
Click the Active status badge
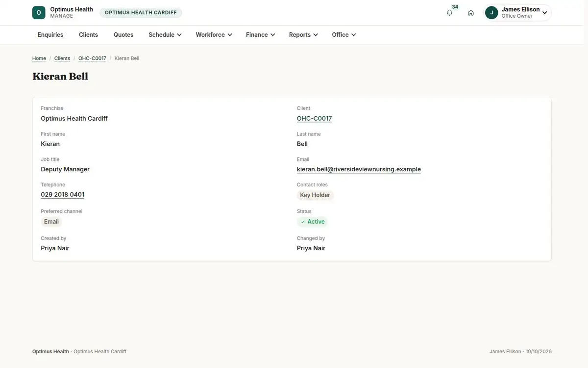(x=313, y=222)
